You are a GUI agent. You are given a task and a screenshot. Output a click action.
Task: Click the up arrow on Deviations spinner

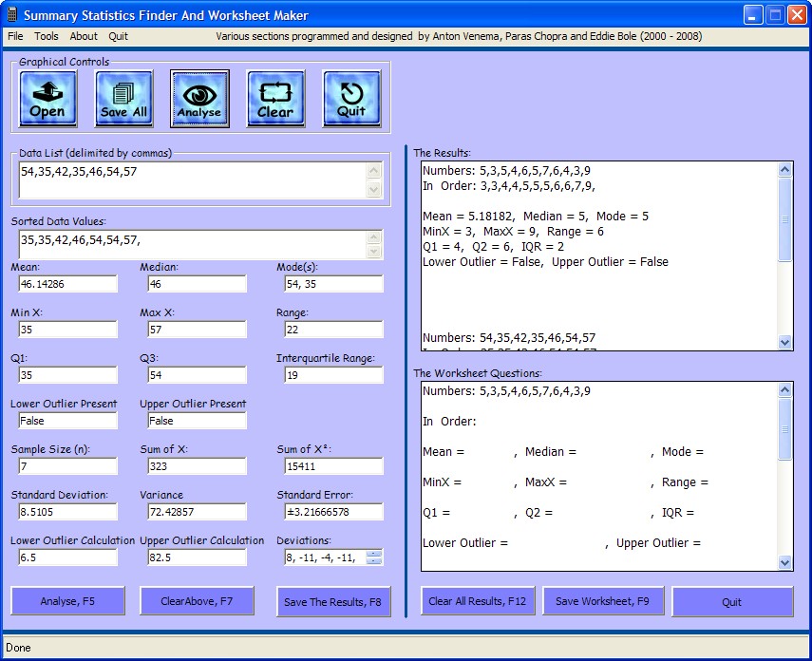tap(374, 553)
